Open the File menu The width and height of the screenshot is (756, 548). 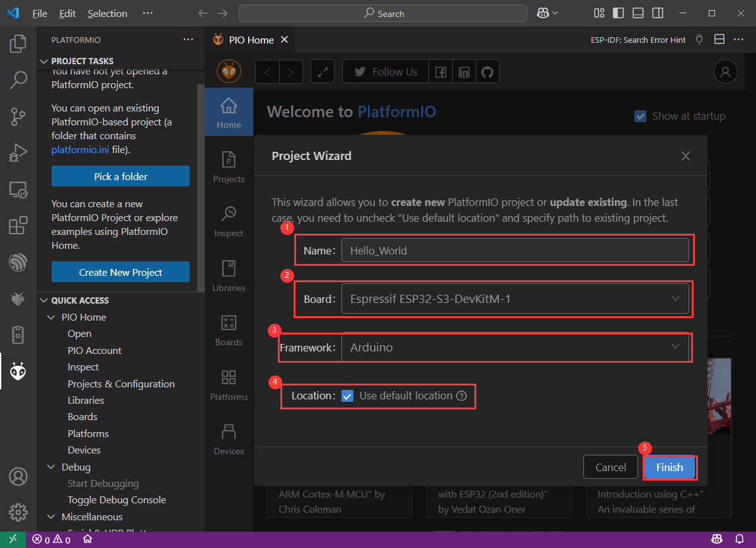tap(40, 13)
